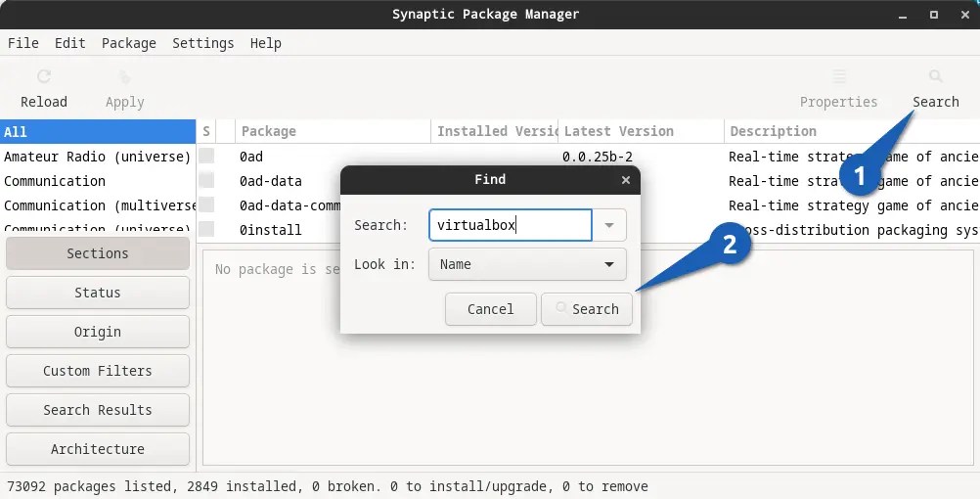This screenshot has height=499, width=980.
Task: Select the 0ad-data package name
Action: pyautogui.click(x=271, y=181)
